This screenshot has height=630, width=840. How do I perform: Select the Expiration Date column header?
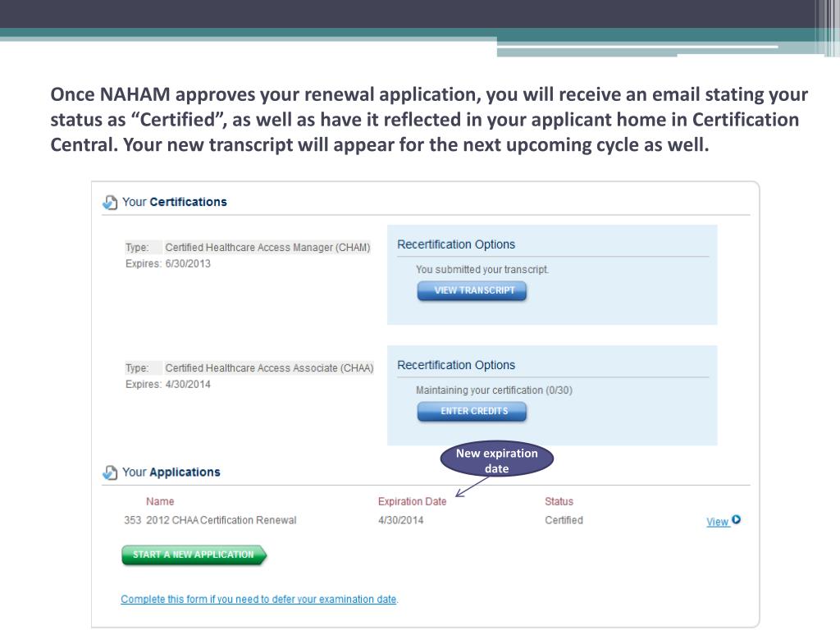(x=412, y=501)
